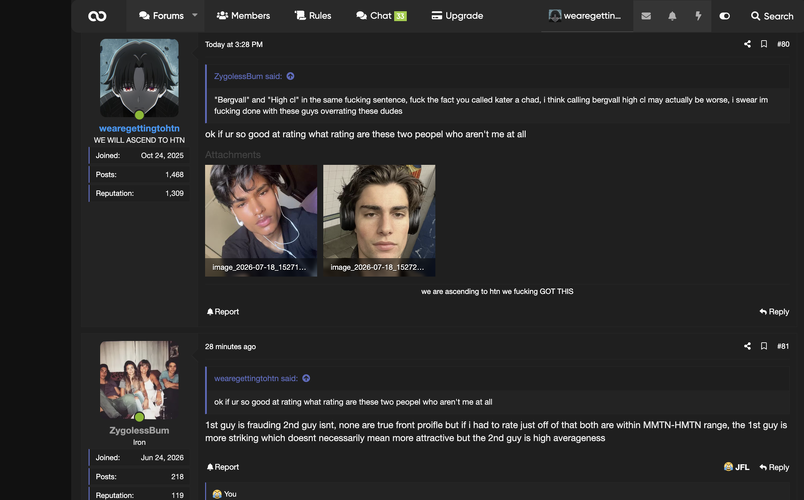Bookmark post #81
The width and height of the screenshot is (804, 500).
point(764,346)
